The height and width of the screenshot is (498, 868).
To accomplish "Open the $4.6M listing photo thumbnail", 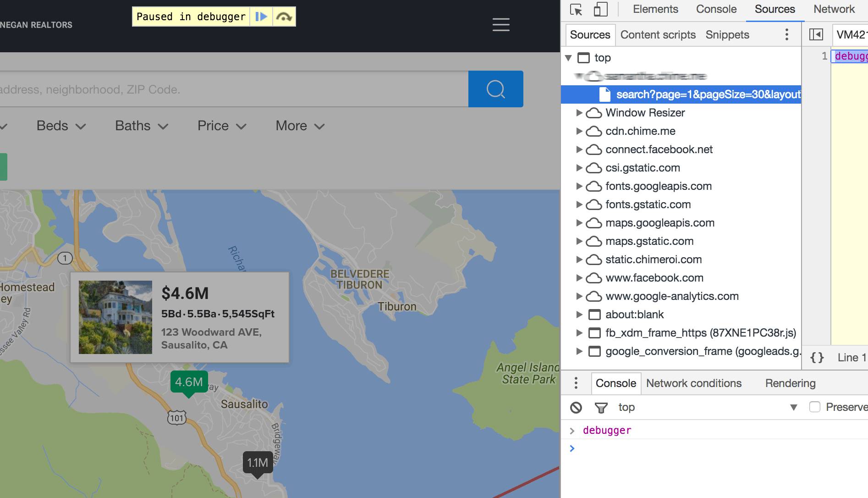I will (115, 317).
